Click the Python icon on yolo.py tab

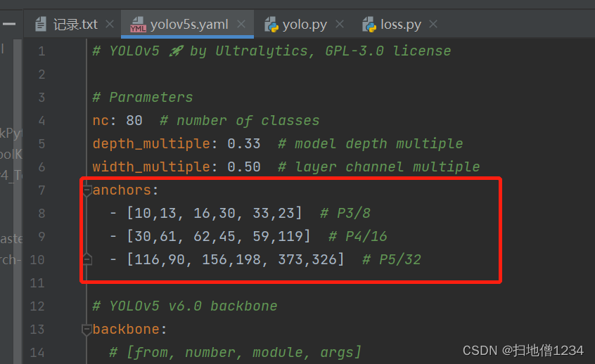pos(271,25)
